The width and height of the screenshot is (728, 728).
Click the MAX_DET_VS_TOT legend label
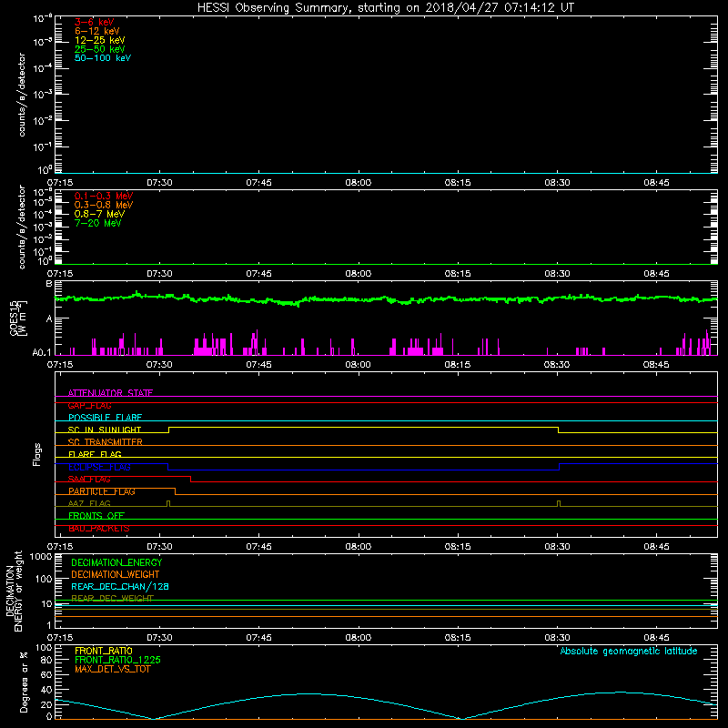coord(112,669)
